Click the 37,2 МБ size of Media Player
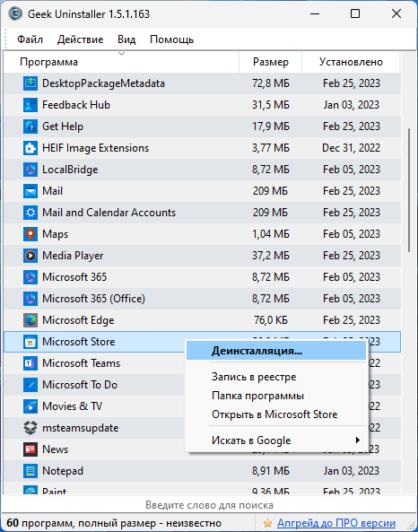Image resolution: width=418 pixels, height=532 pixels. [x=270, y=256]
